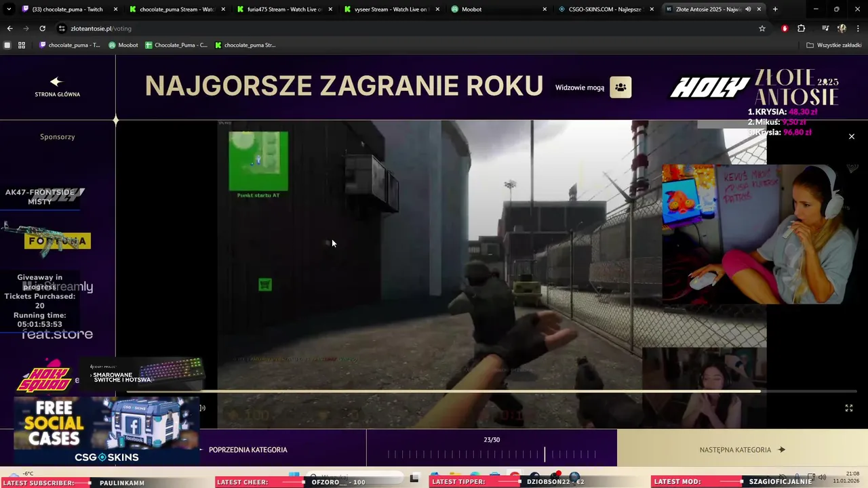Viewport: 868px width, 488px height.
Task: Click the feat.store sponsor logo
Action: [57, 334]
